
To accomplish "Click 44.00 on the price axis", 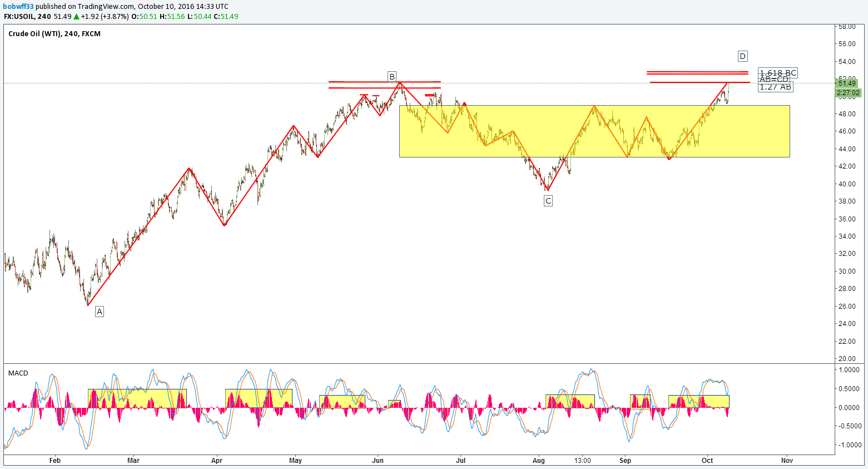I will tap(847, 149).
